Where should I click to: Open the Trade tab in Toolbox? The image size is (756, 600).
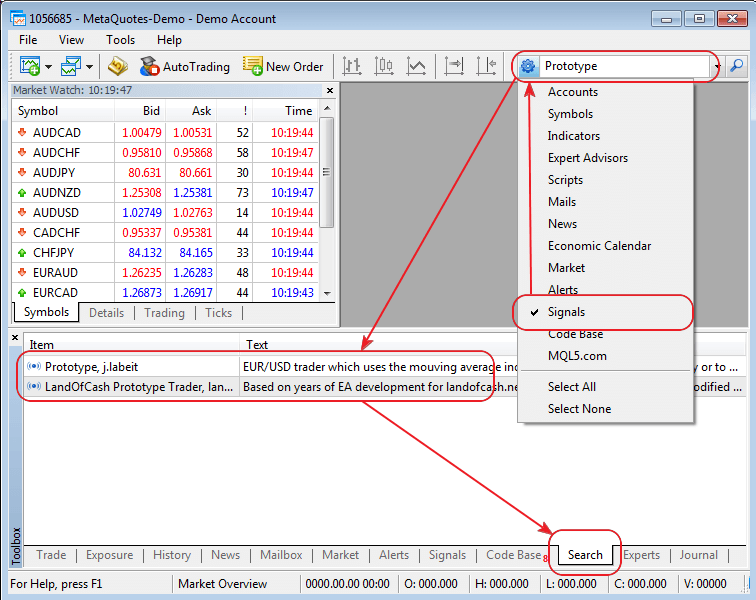point(51,555)
